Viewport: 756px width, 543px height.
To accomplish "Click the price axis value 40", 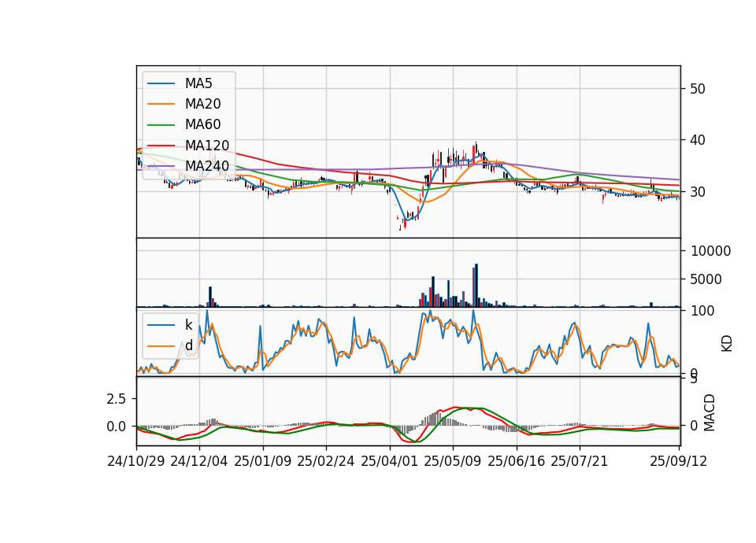I will click(x=698, y=140).
